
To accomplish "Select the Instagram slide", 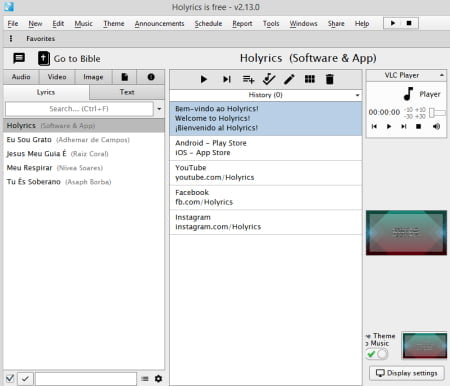I will [x=266, y=222].
